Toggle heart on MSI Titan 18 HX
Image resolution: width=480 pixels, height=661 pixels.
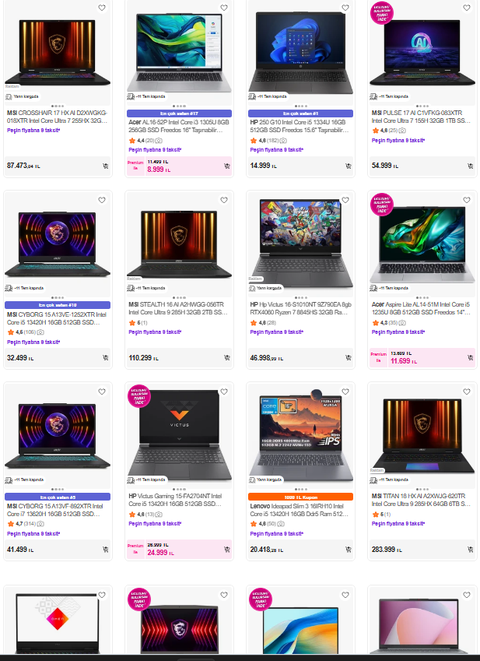467,392
